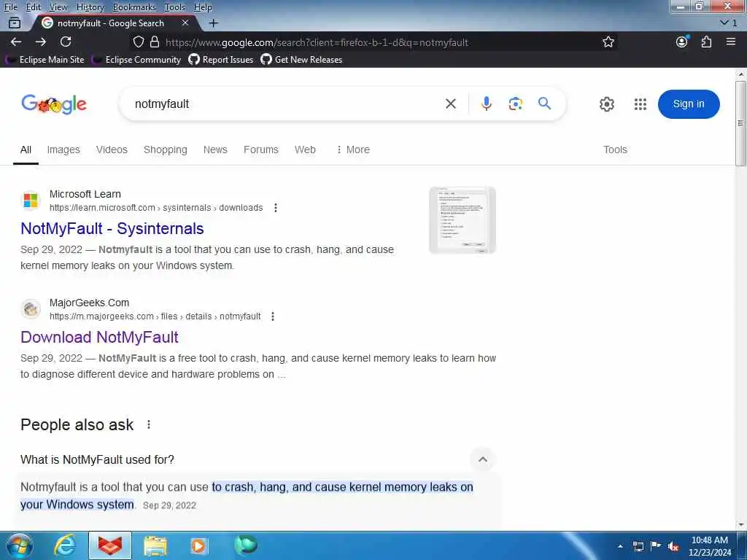
Task: Open Eclipse Community bookmark
Action: tap(138, 60)
